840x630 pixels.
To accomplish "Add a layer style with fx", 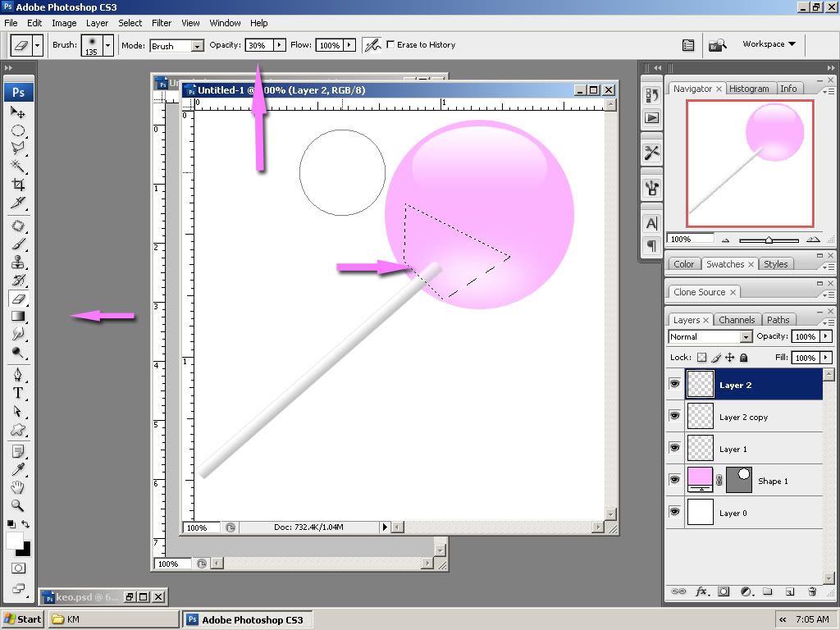I will (701, 591).
